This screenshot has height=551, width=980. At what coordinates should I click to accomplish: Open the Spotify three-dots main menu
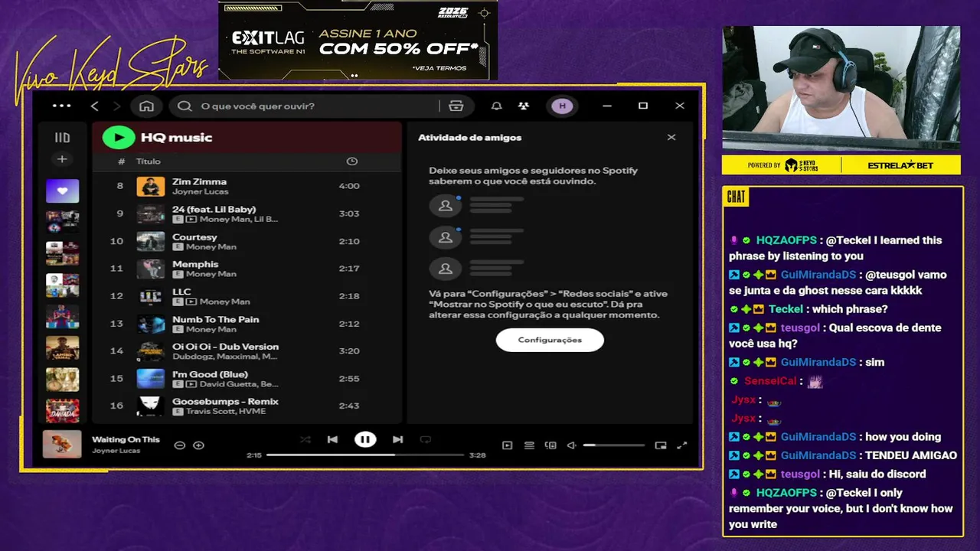click(x=62, y=106)
